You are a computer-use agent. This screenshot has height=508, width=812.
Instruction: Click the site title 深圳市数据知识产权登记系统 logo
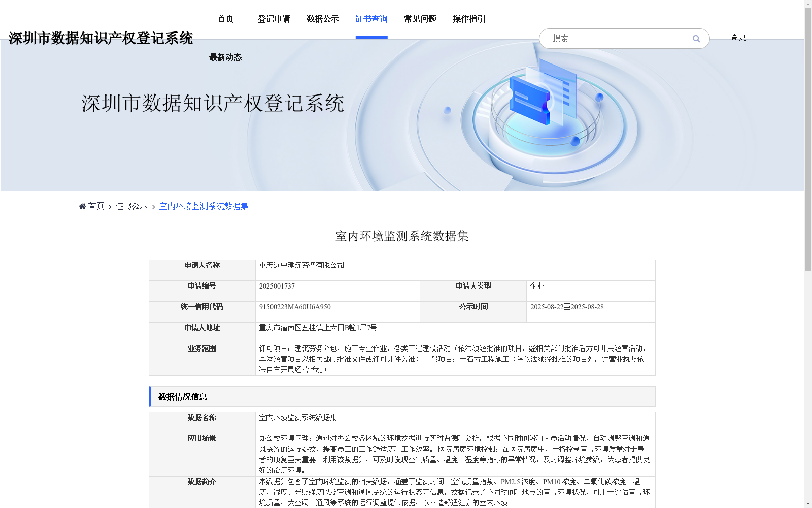coord(100,38)
